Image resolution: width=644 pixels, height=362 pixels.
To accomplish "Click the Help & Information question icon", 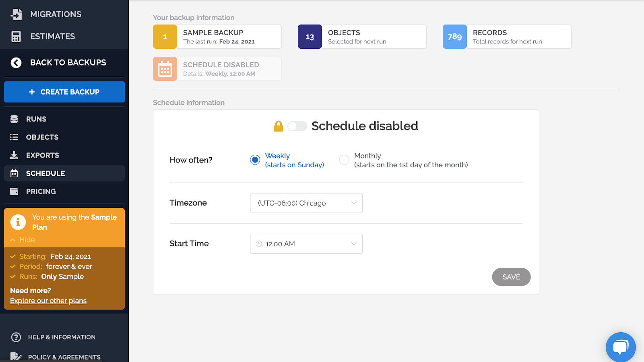I will click(x=16, y=337).
